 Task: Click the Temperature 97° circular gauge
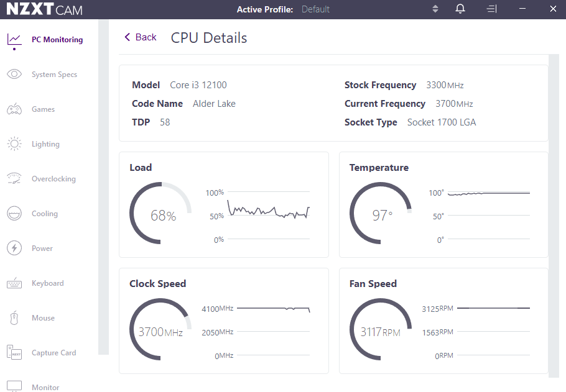point(381,213)
